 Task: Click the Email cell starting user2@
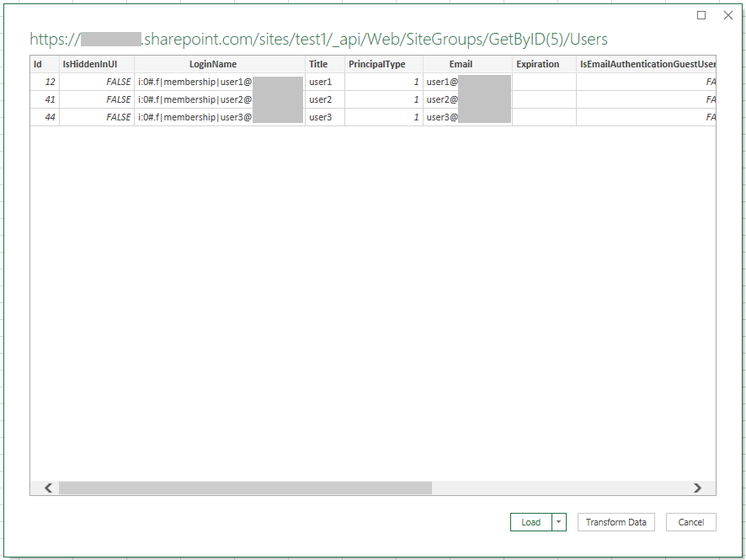(x=467, y=99)
